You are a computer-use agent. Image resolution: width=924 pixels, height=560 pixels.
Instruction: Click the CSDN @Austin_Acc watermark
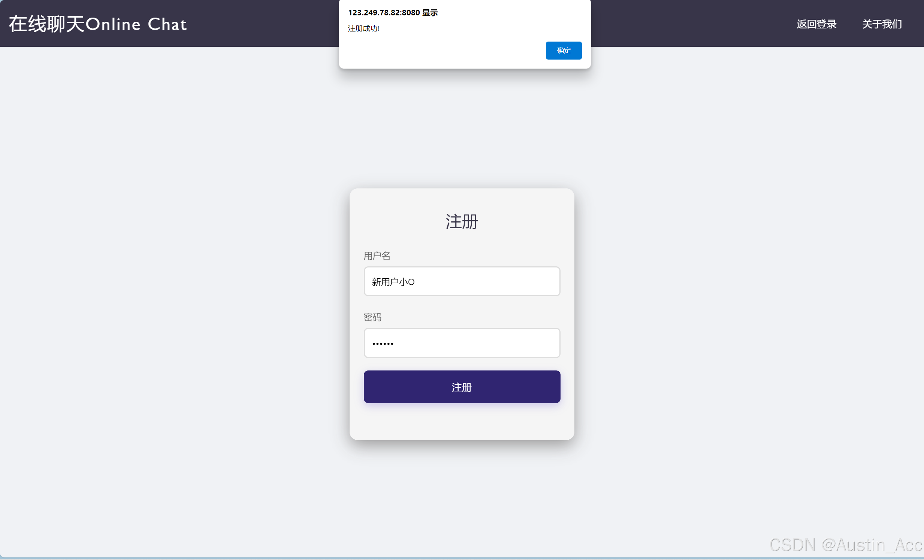click(x=846, y=545)
